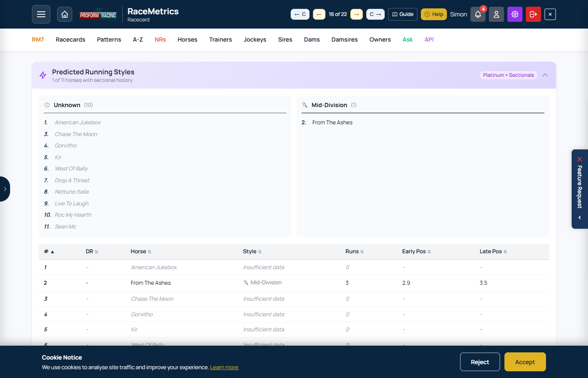Open the user profile icon next to notifications
Screen dimensions: 588x378
(496, 14)
